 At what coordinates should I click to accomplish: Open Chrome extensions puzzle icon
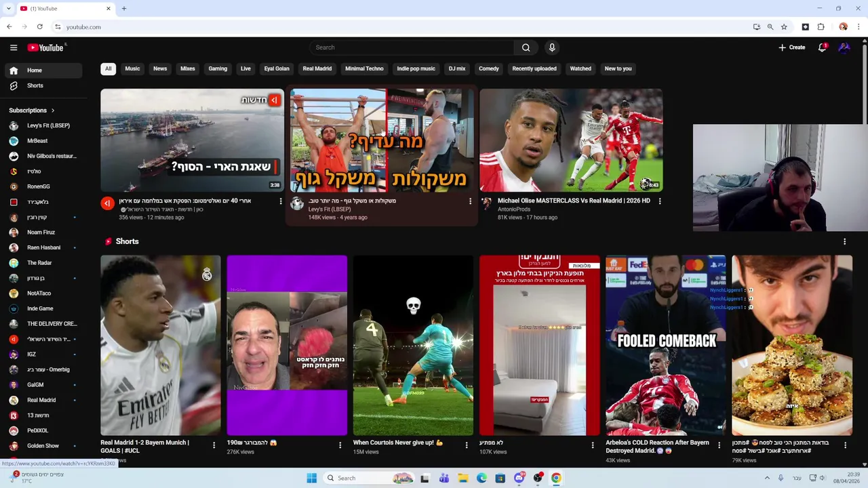point(821,27)
